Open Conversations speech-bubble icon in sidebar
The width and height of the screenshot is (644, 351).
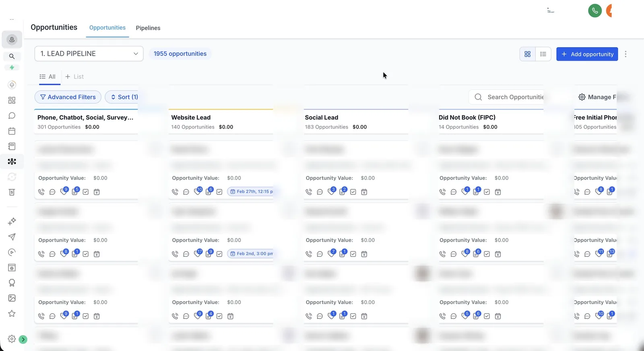pos(12,115)
